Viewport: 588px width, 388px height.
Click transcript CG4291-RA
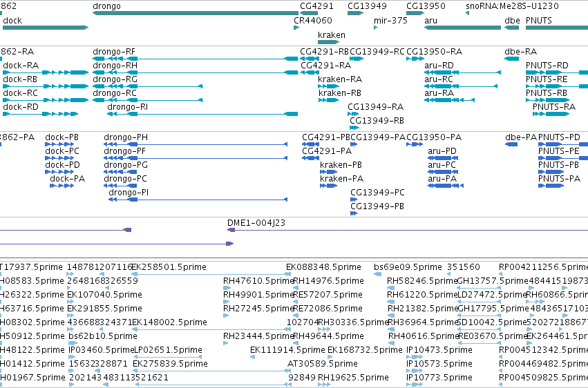pos(310,72)
